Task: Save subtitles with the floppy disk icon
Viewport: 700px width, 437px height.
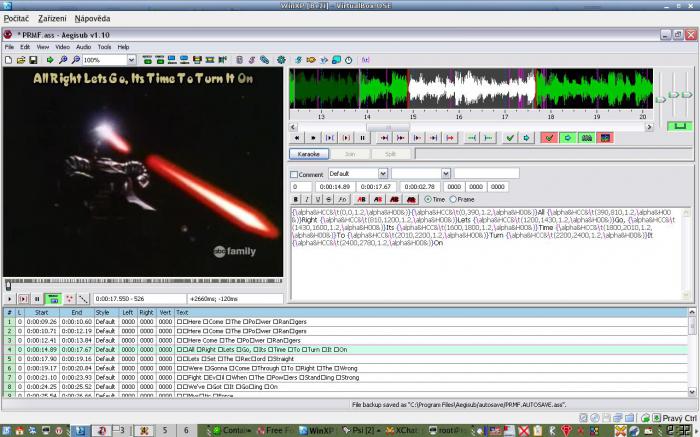Action: tap(33, 60)
